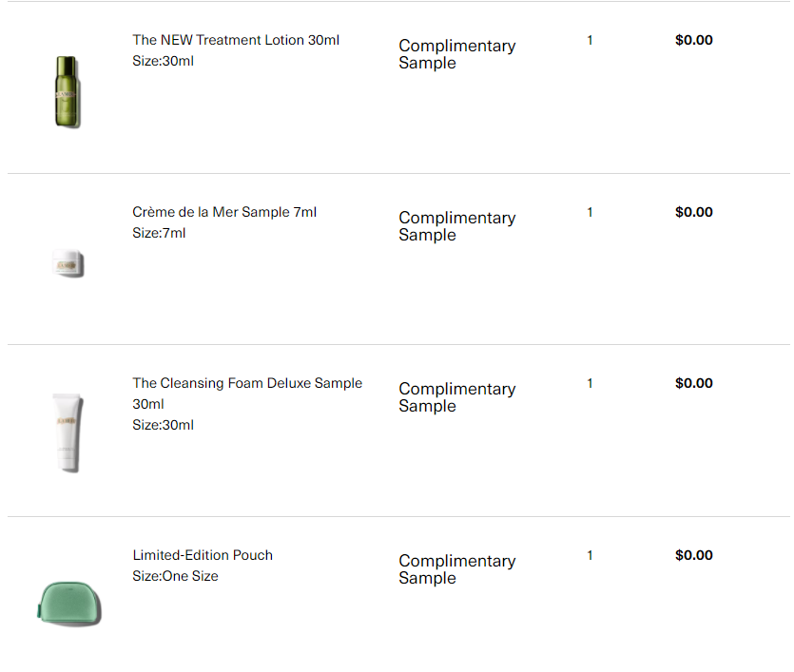Screen dimensions: 794x672
Task: Click the green Limited-Edition Pouch image
Action: click(69, 605)
